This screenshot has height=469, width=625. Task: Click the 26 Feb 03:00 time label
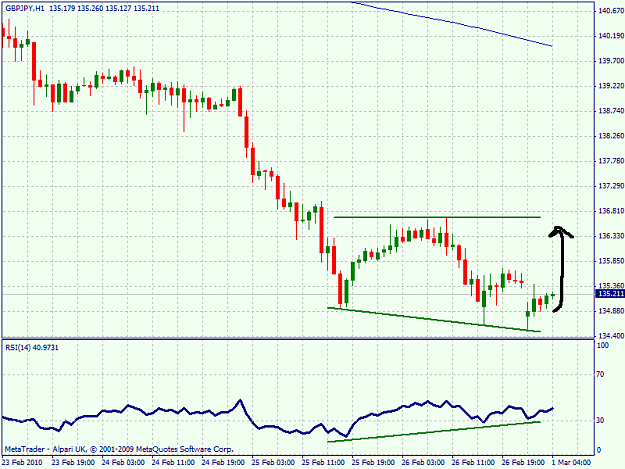point(423,462)
